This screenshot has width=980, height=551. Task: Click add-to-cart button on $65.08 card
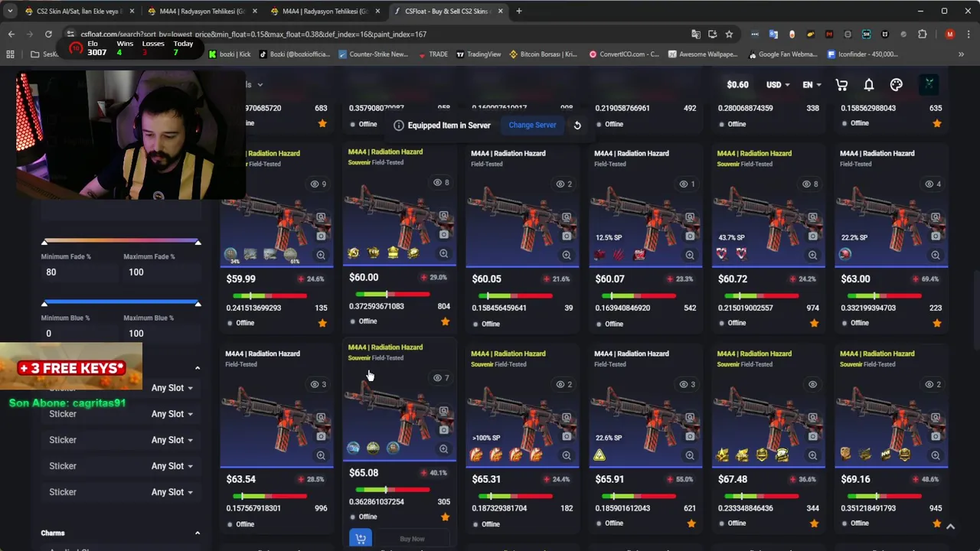(361, 539)
